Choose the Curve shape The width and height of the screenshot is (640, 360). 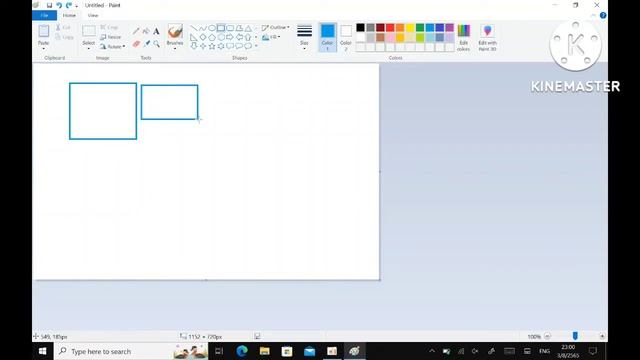coord(203,28)
